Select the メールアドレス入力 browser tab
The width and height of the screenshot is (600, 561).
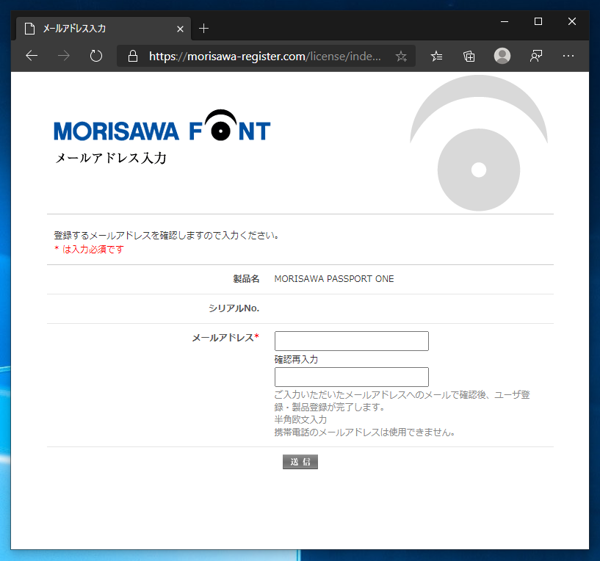tap(103, 28)
